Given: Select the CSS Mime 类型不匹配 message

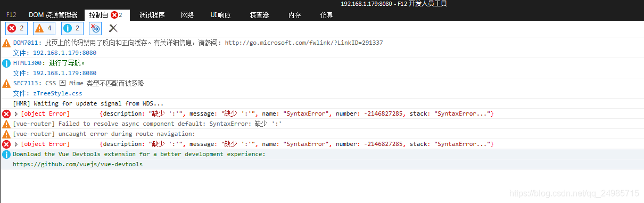Looking at the screenshot, I should (x=94, y=83).
